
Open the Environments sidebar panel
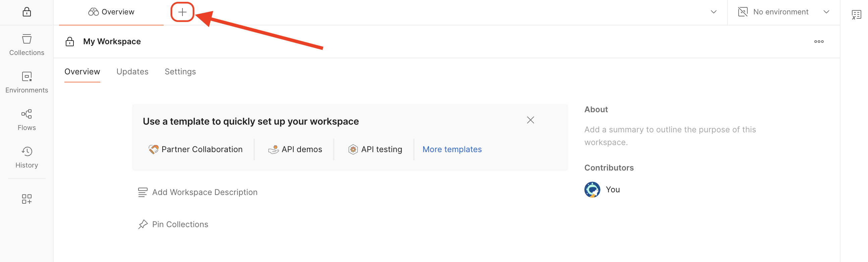coord(26,81)
